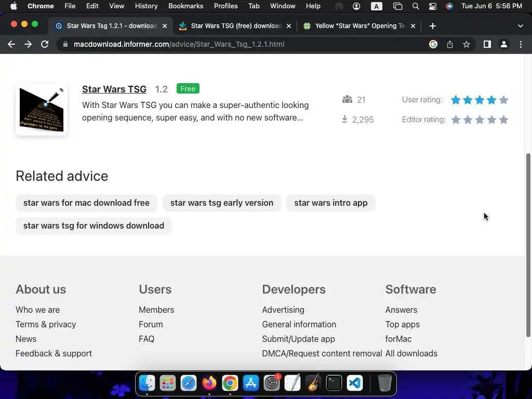Open the Google icon in address bar
Viewport: 532px width, 399px height.
coord(433,44)
